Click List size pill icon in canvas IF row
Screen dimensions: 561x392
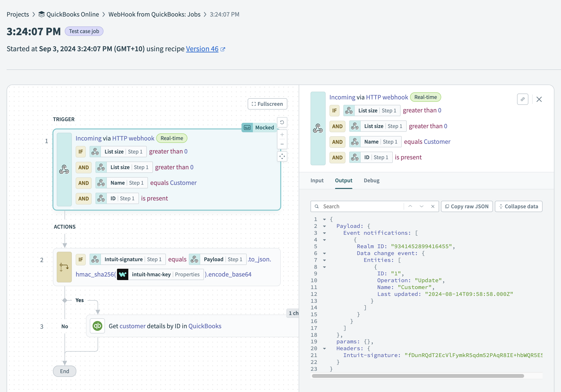click(x=95, y=152)
